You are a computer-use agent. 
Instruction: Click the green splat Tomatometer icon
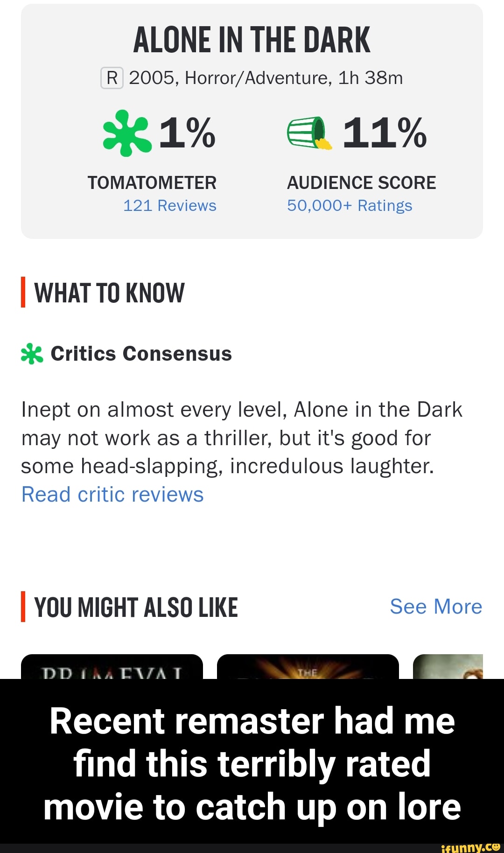(127, 133)
